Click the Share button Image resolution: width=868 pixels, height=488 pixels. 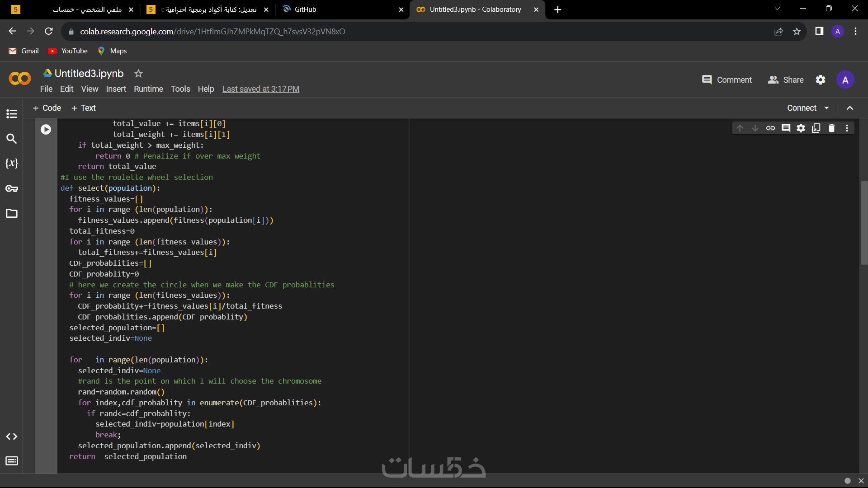(x=786, y=80)
